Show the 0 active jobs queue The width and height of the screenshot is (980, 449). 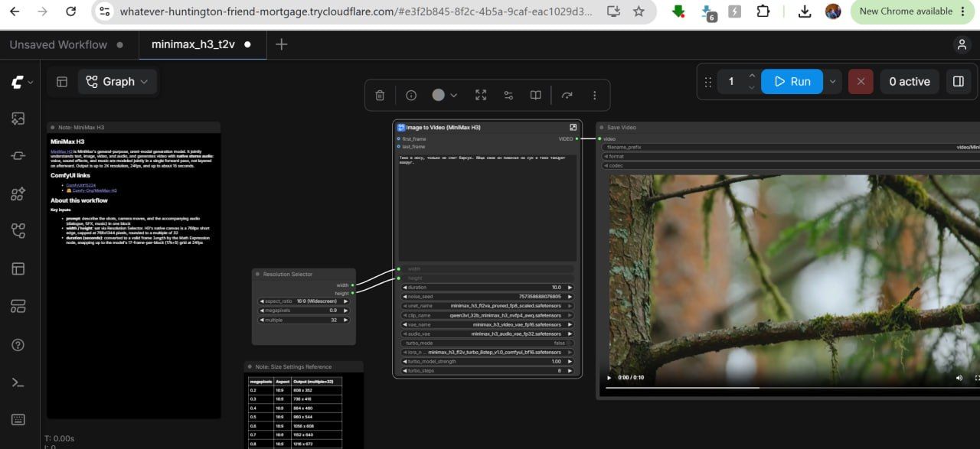[x=910, y=82]
